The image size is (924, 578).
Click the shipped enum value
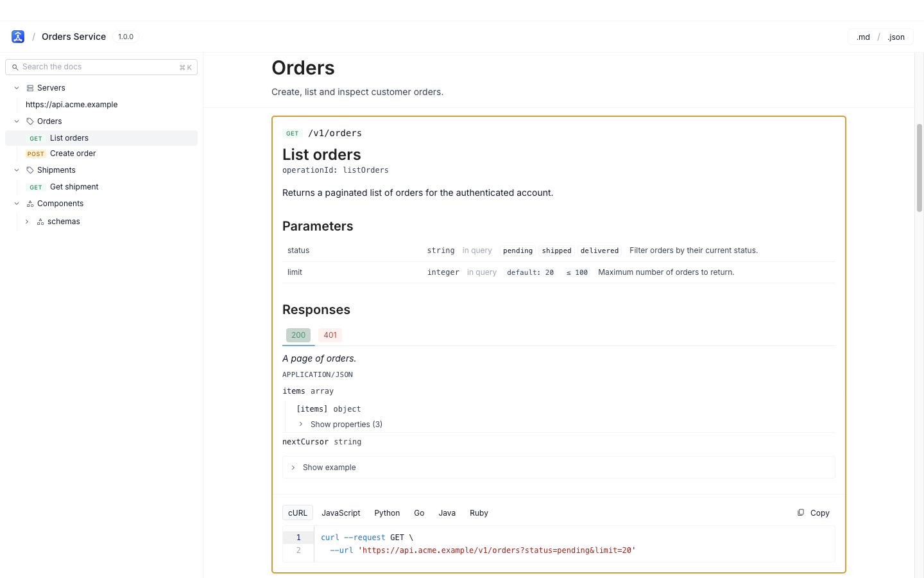[x=556, y=250]
